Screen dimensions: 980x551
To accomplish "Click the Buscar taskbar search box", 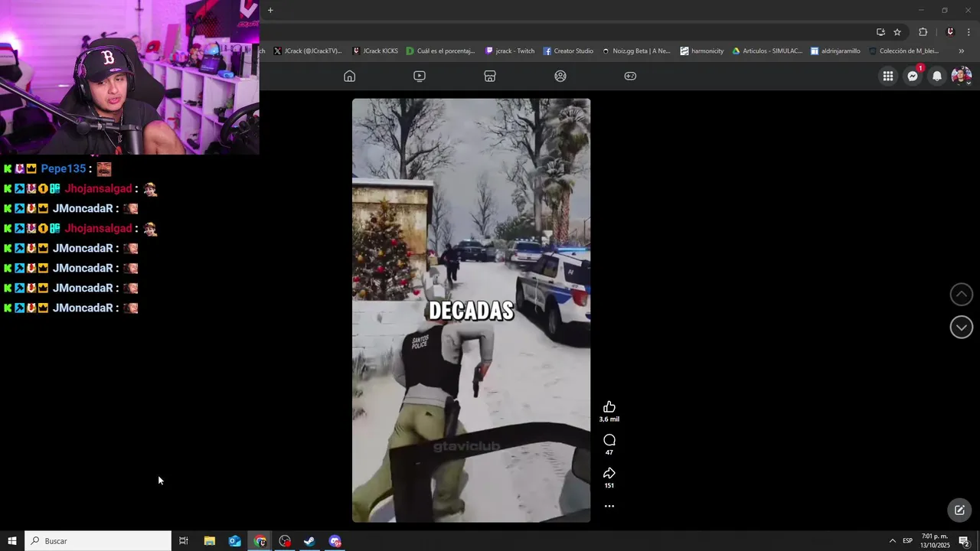I will tap(98, 541).
